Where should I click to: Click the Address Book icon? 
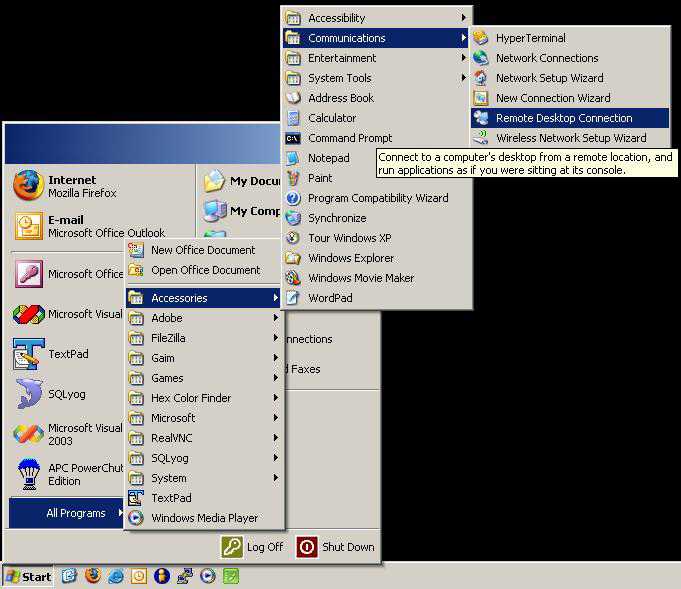[293, 98]
